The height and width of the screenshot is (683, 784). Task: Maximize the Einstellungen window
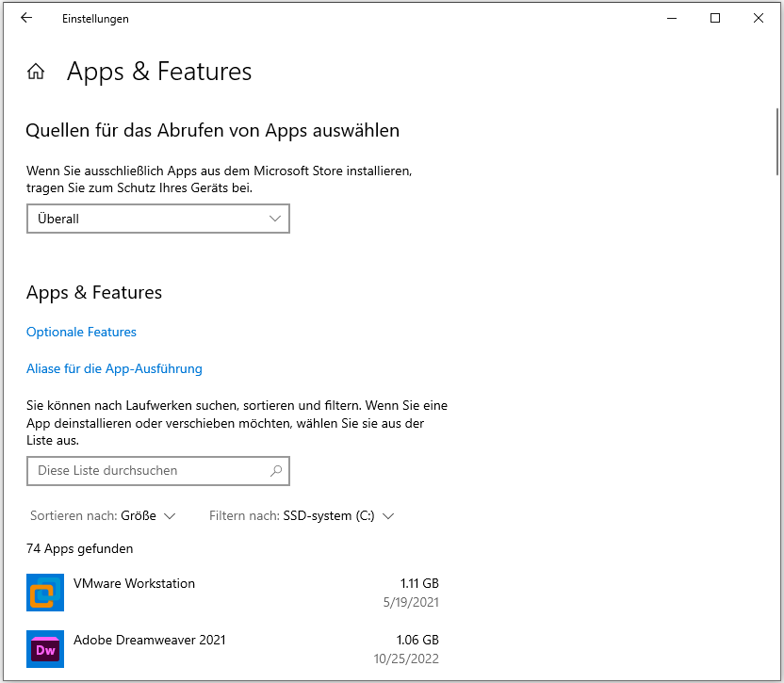click(714, 18)
